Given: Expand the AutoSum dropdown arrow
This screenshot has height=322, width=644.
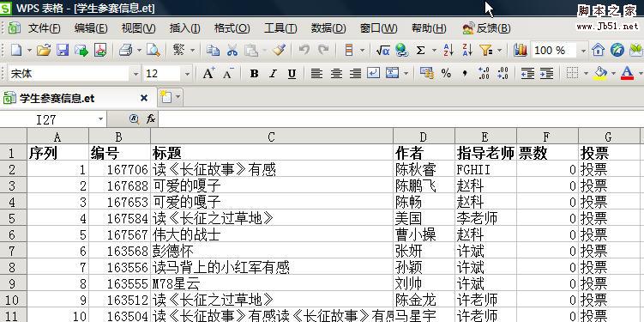Looking at the screenshot, I should [434, 51].
